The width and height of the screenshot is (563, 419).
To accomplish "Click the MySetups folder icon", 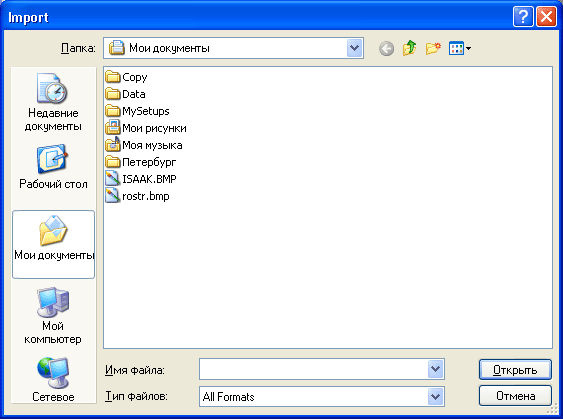I will (113, 111).
